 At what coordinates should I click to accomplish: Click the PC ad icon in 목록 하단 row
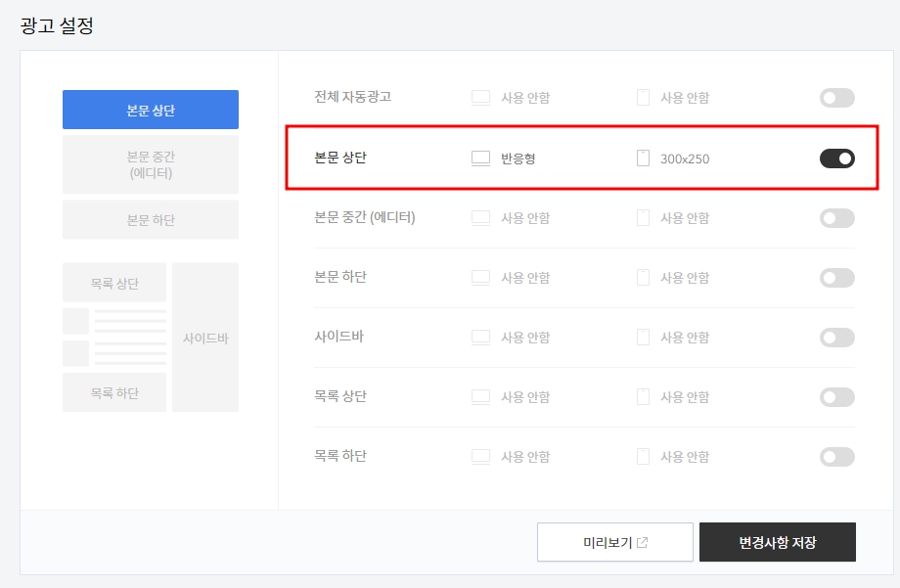point(480,456)
